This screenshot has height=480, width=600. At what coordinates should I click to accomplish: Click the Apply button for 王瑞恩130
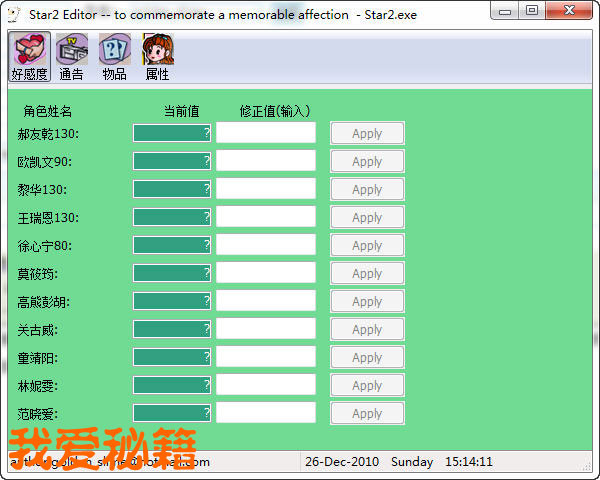coord(367,217)
